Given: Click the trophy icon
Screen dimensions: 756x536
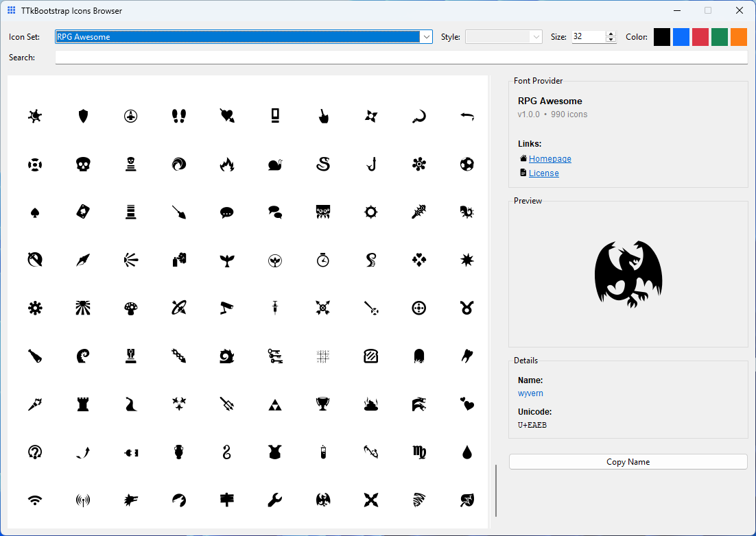Looking at the screenshot, I should (323, 404).
